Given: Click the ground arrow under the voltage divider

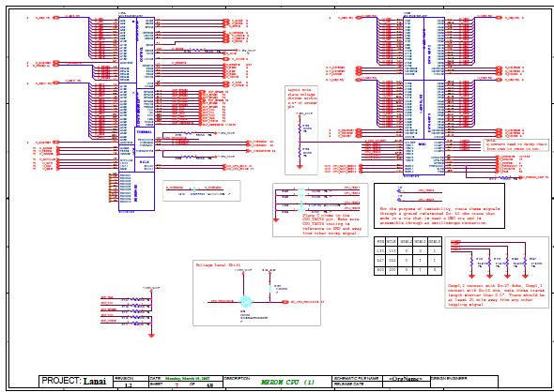Looking at the screenshot, I should [300, 166].
